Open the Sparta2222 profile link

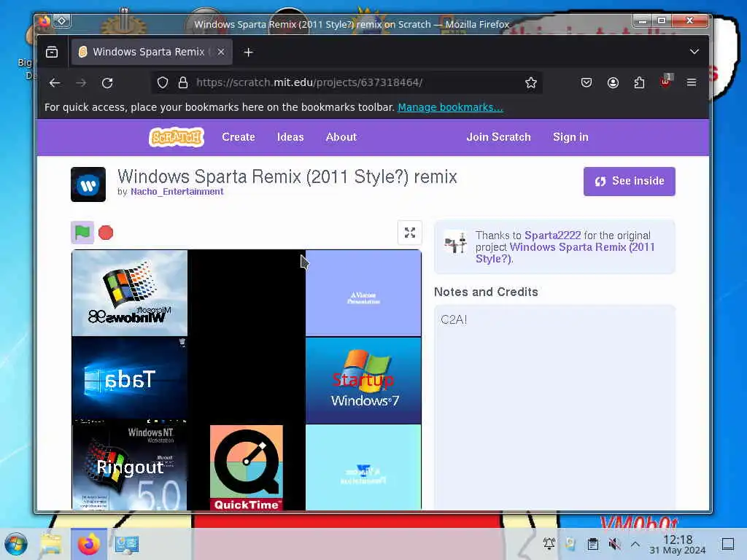pos(553,236)
